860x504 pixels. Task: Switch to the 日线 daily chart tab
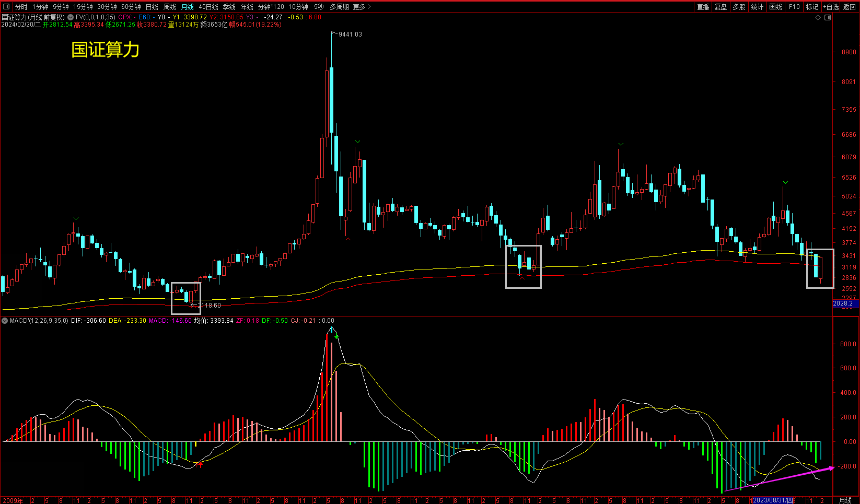pos(152,7)
